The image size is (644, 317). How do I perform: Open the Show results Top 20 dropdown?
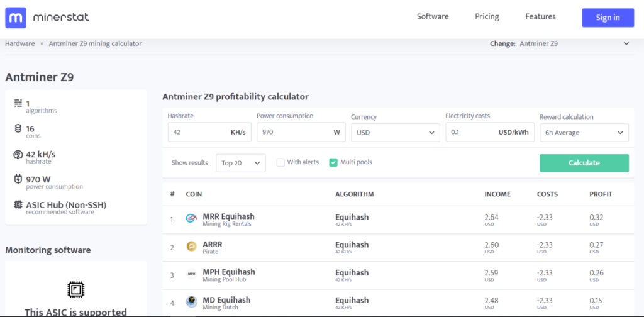[241, 163]
